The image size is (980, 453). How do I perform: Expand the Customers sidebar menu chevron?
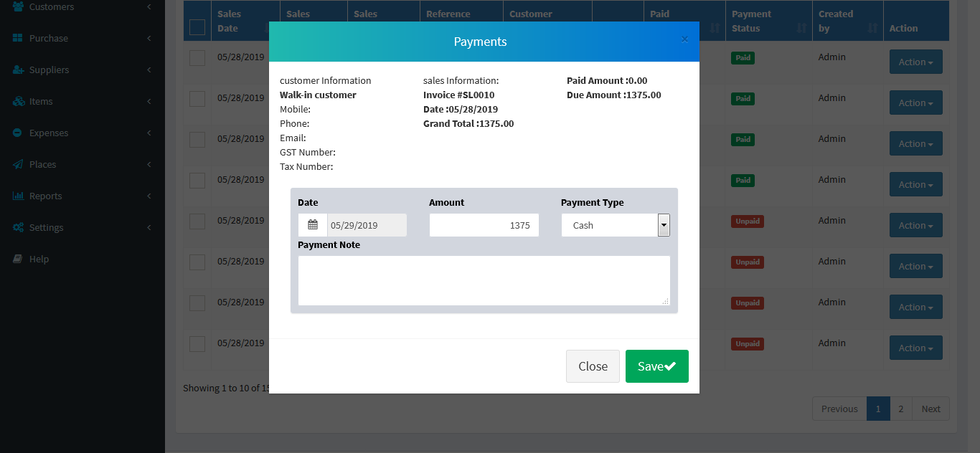[x=149, y=6]
